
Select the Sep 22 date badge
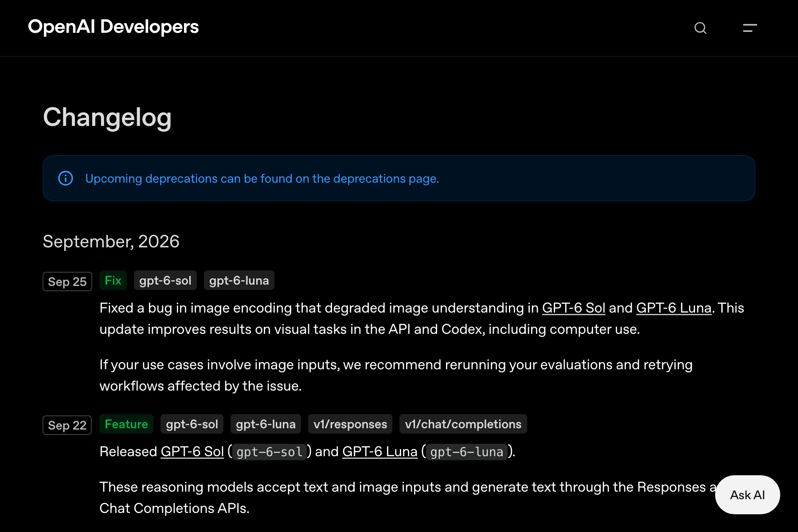coord(67,425)
